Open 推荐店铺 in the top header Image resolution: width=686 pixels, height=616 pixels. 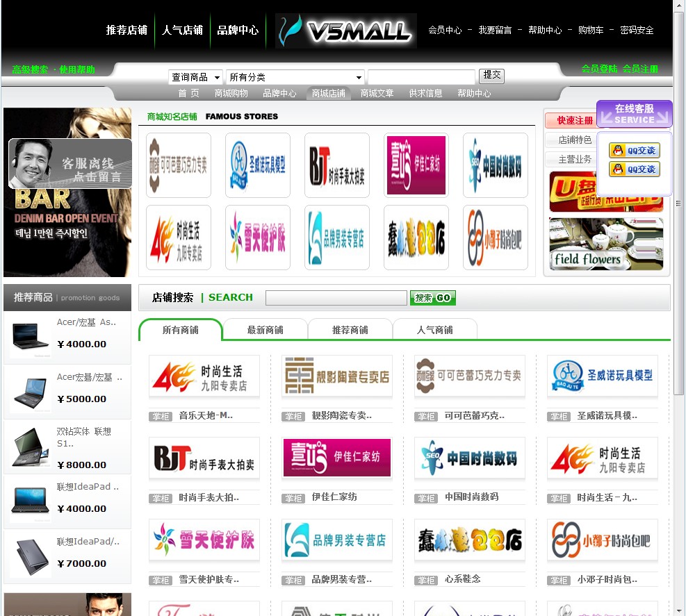coord(127,30)
